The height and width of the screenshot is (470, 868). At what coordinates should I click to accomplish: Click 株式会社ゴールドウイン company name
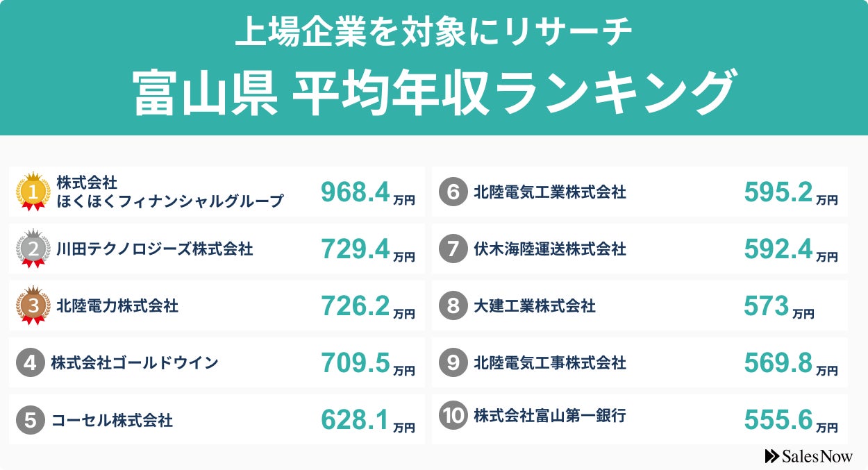point(135,362)
